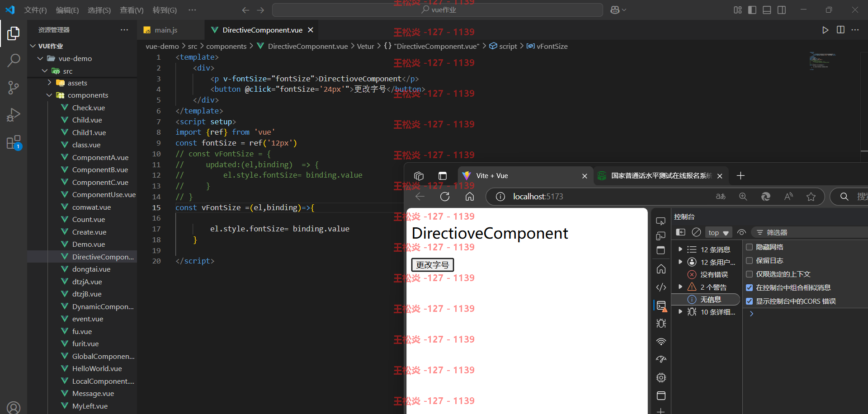Open the Explorer view in activity bar
The height and width of the screenshot is (414, 868).
coord(14,33)
